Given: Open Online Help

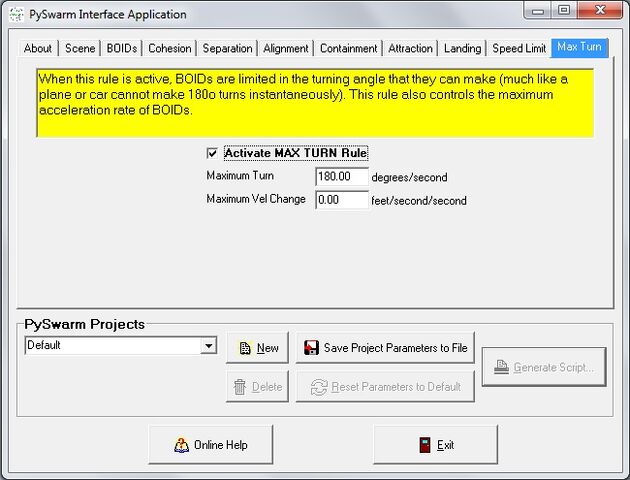Looking at the screenshot, I should (211, 445).
